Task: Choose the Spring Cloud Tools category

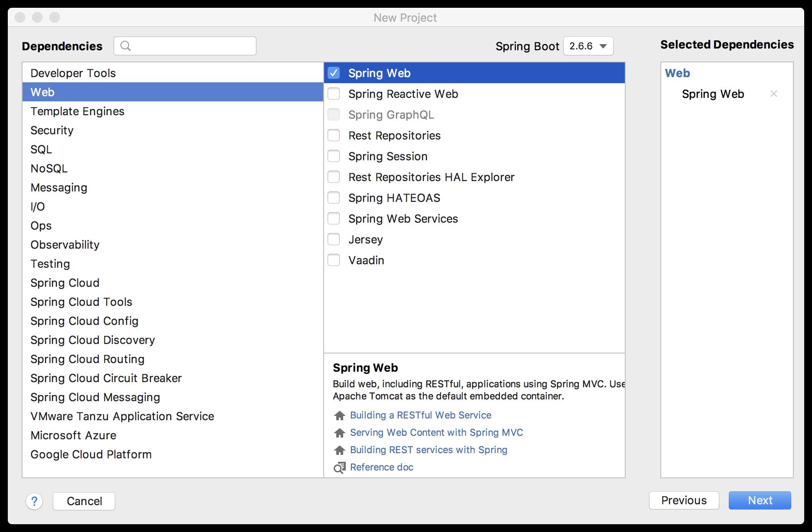Action: click(x=173, y=302)
